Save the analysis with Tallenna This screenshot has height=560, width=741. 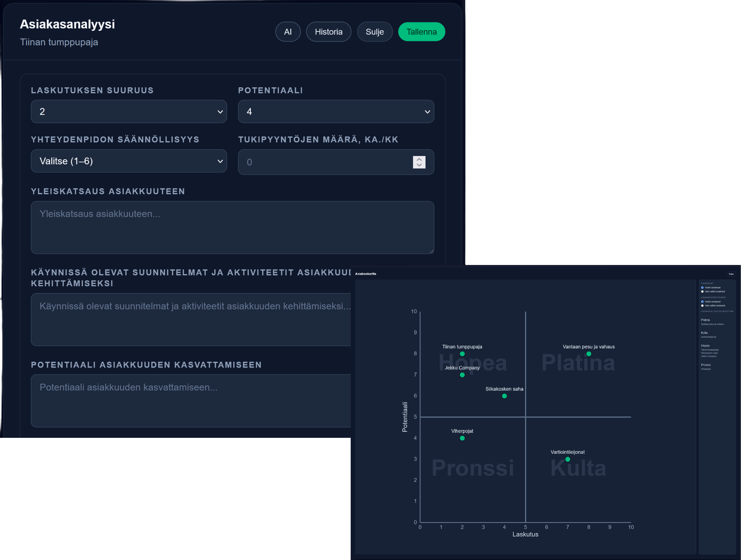(x=421, y=32)
